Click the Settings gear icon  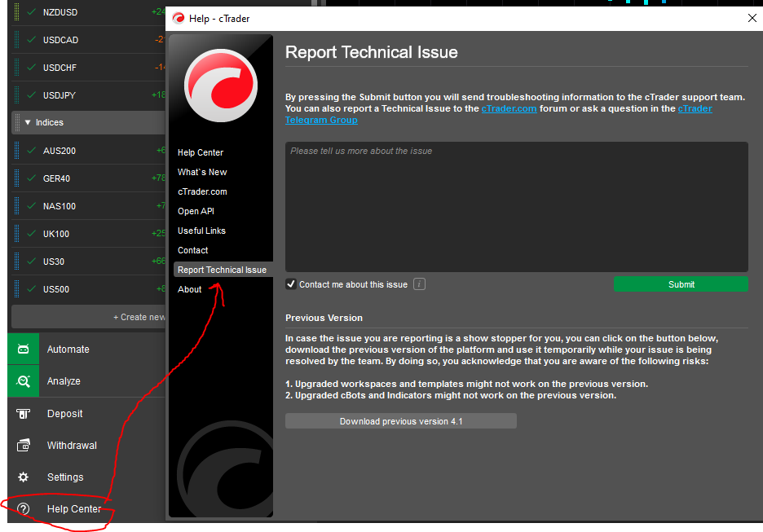point(24,477)
